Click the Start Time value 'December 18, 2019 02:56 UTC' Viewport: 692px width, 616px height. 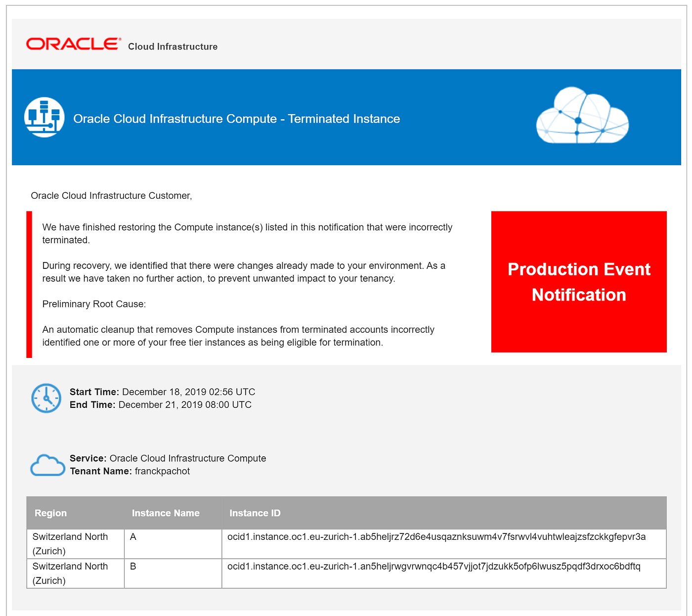(189, 392)
